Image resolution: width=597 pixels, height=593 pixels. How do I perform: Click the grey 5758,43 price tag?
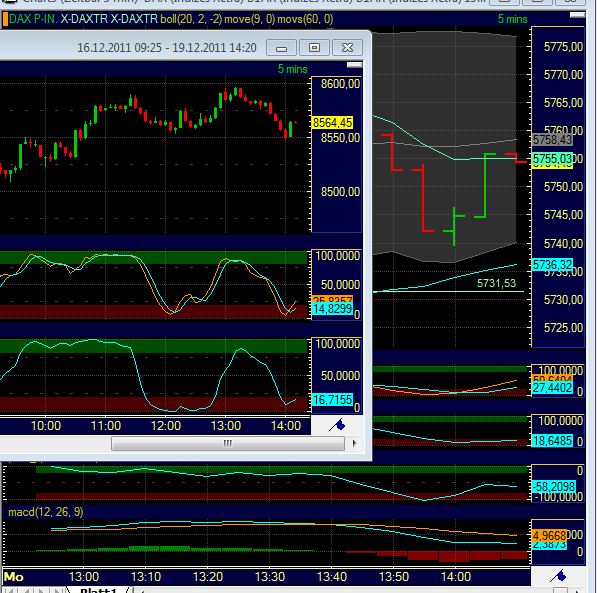(x=552, y=140)
